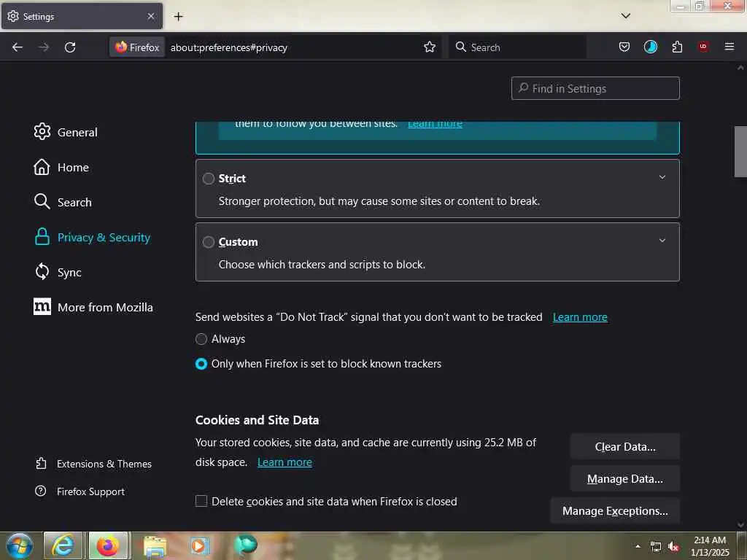This screenshot has width=747, height=560.
Task: Select Always send Do Not Track
Action: [x=201, y=339]
